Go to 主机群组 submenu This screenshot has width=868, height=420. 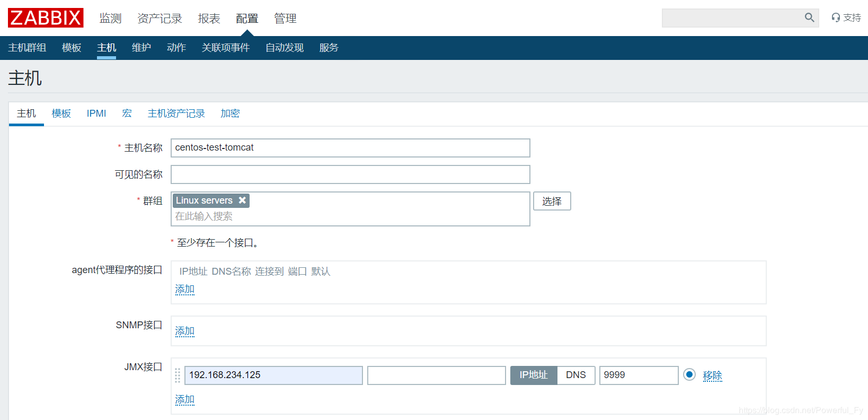(x=27, y=48)
